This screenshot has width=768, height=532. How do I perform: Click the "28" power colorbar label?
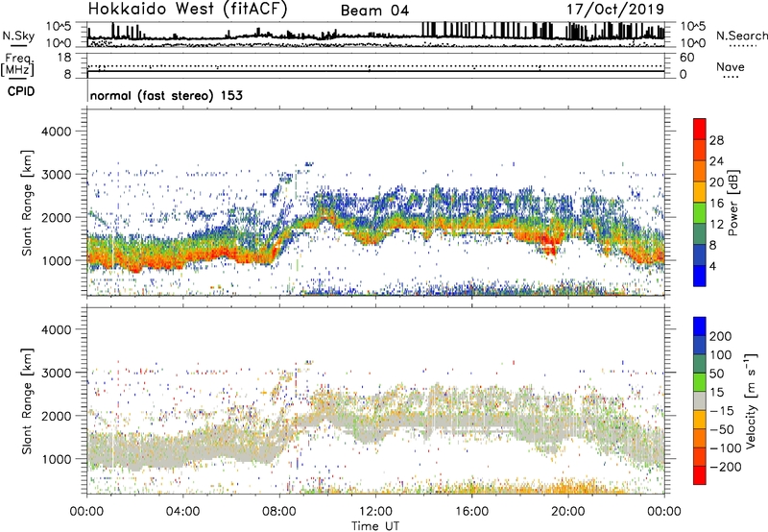pos(716,140)
